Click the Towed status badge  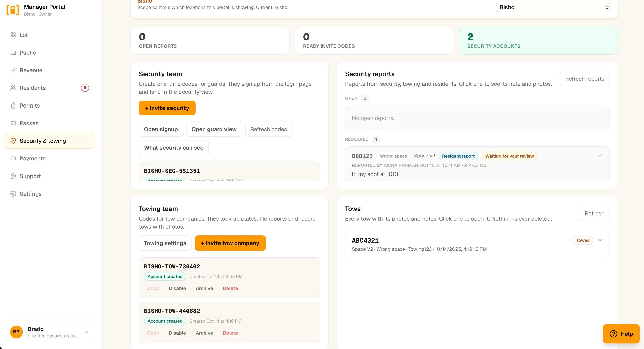click(x=583, y=240)
